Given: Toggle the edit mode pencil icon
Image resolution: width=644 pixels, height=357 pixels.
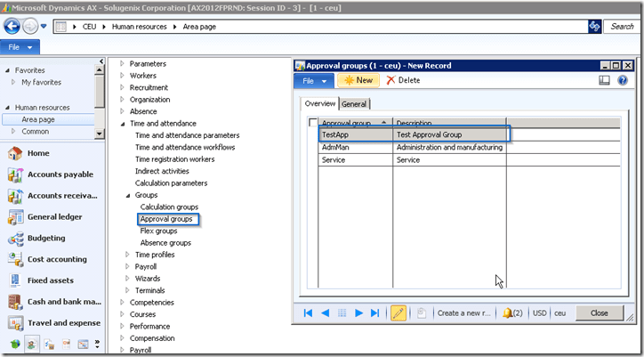Looking at the screenshot, I should [398, 312].
